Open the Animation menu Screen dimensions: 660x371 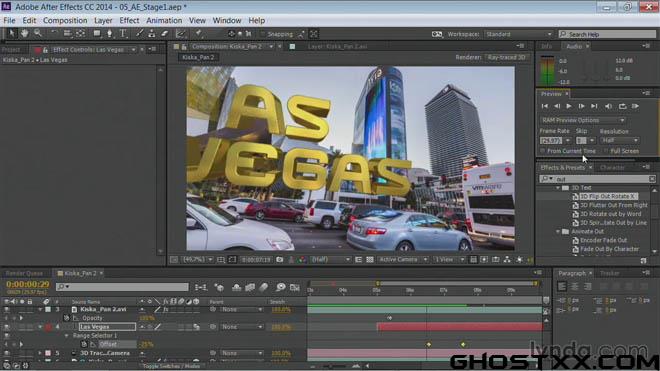164,20
